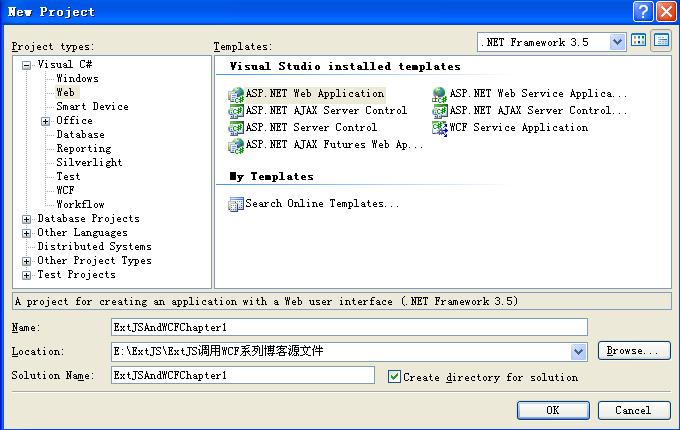Choose ASP.NET Web Application template label
680x430 pixels.
pyautogui.click(x=315, y=94)
